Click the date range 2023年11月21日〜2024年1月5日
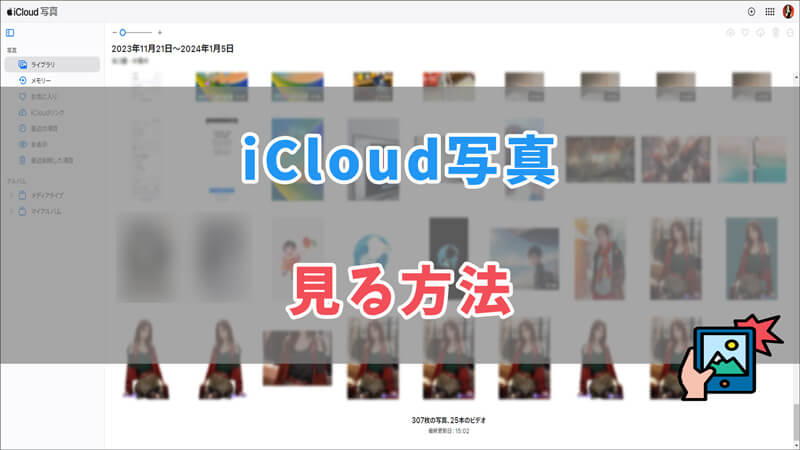Screen dimensions: 800x450 click(172, 48)
